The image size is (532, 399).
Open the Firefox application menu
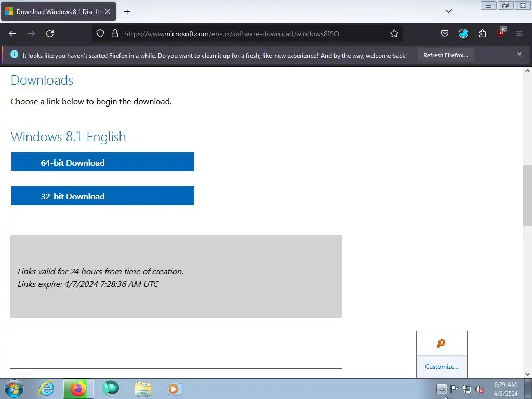click(520, 34)
